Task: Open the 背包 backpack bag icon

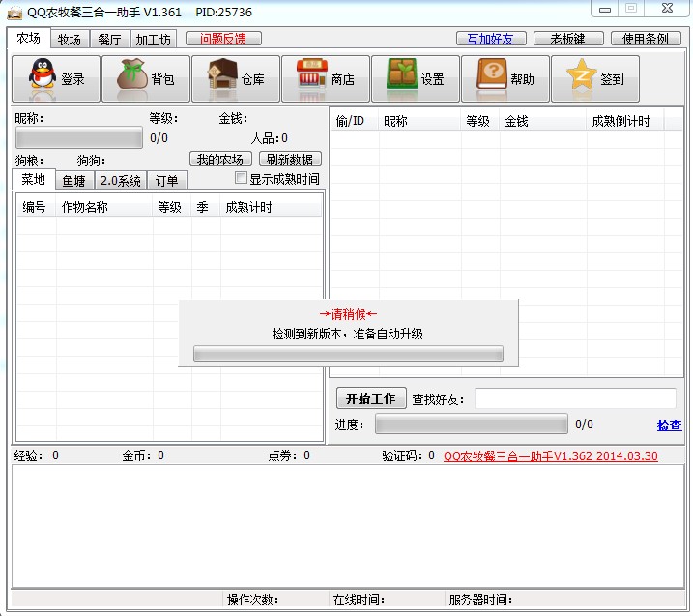Action: coord(146,79)
